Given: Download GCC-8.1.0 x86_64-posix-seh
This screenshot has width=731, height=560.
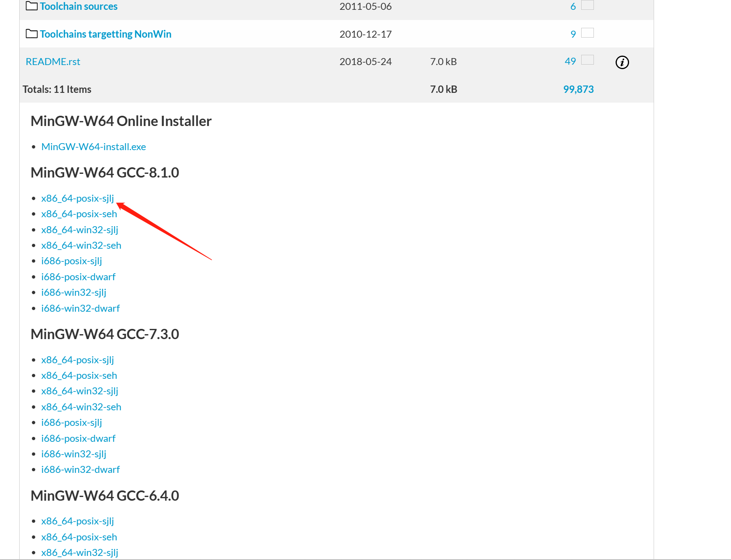Looking at the screenshot, I should pyautogui.click(x=79, y=214).
